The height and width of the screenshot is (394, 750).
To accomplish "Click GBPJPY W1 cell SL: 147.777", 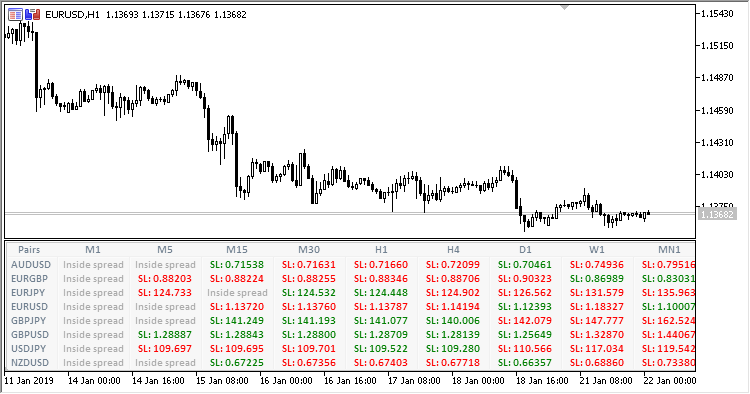I will coord(596,320).
